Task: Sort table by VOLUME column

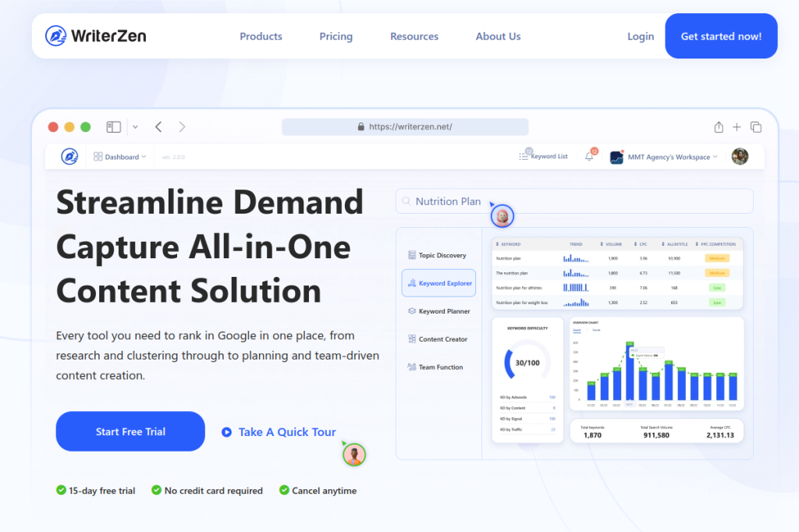Action: pyautogui.click(x=611, y=244)
